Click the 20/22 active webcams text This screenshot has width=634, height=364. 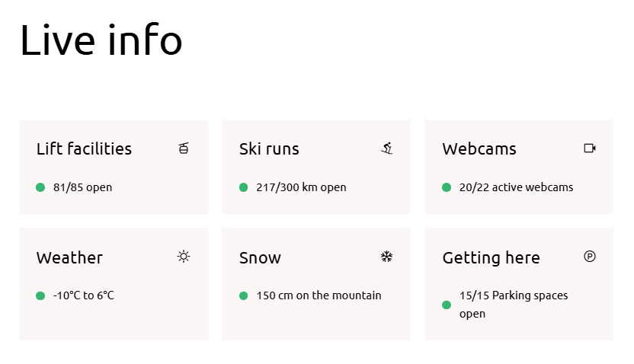516,187
